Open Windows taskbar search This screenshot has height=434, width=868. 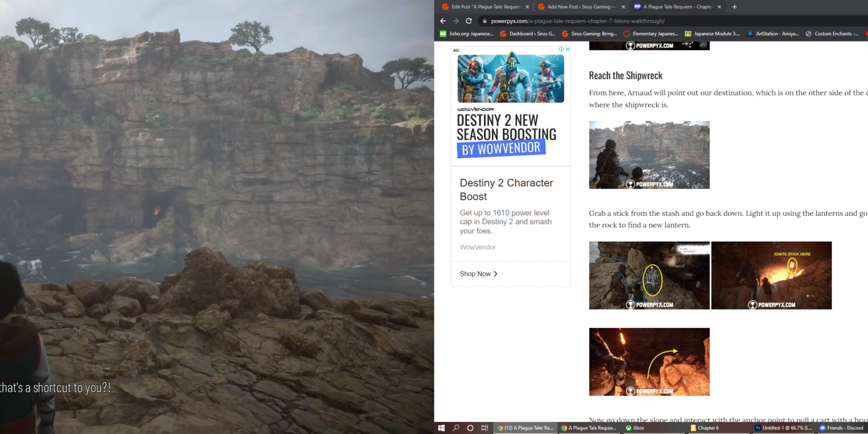(456, 428)
